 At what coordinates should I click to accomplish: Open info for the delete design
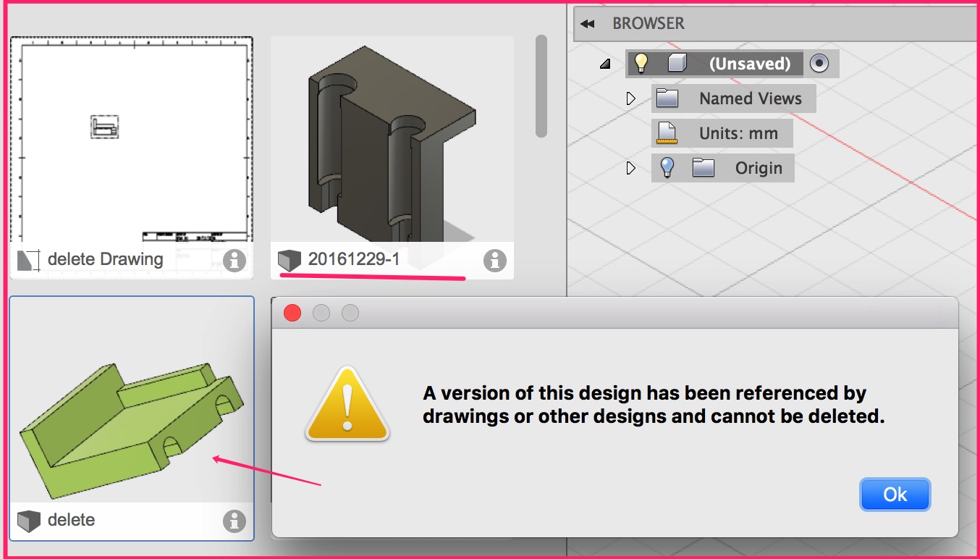234,519
